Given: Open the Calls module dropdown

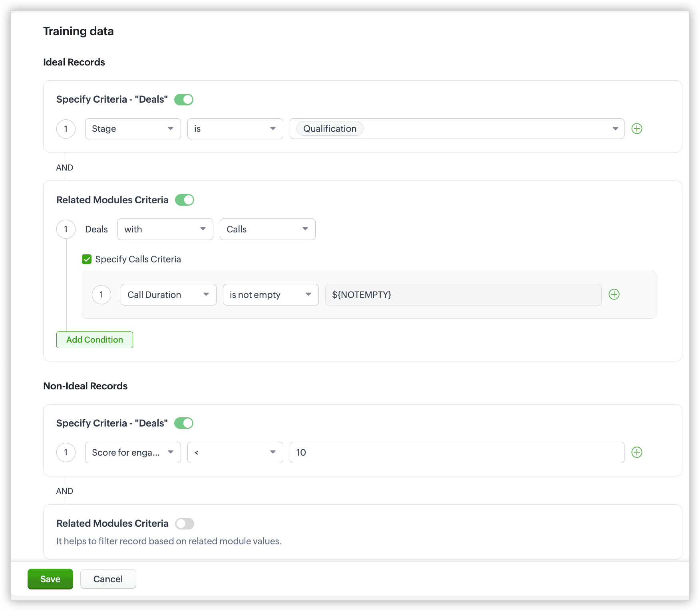Looking at the screenshot, I should click(x=267, y=229).
